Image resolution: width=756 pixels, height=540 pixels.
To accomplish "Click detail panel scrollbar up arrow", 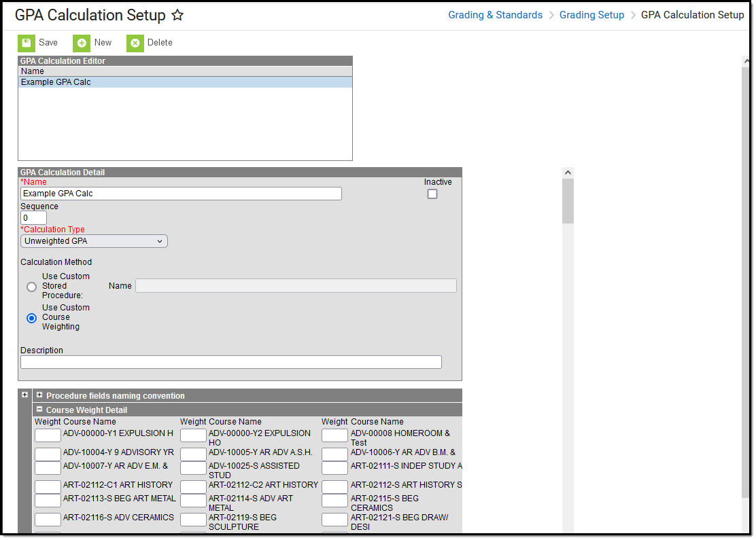I will [568, 173].
